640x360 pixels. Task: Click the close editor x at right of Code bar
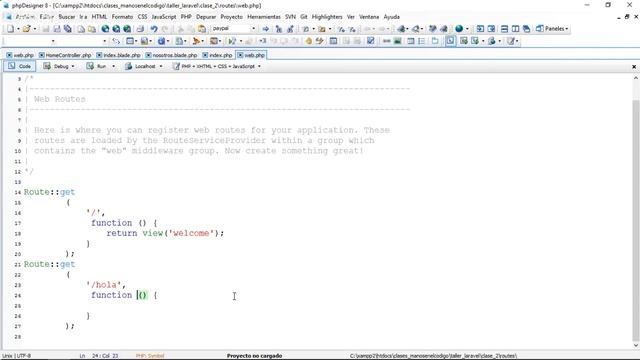point(634,67)
